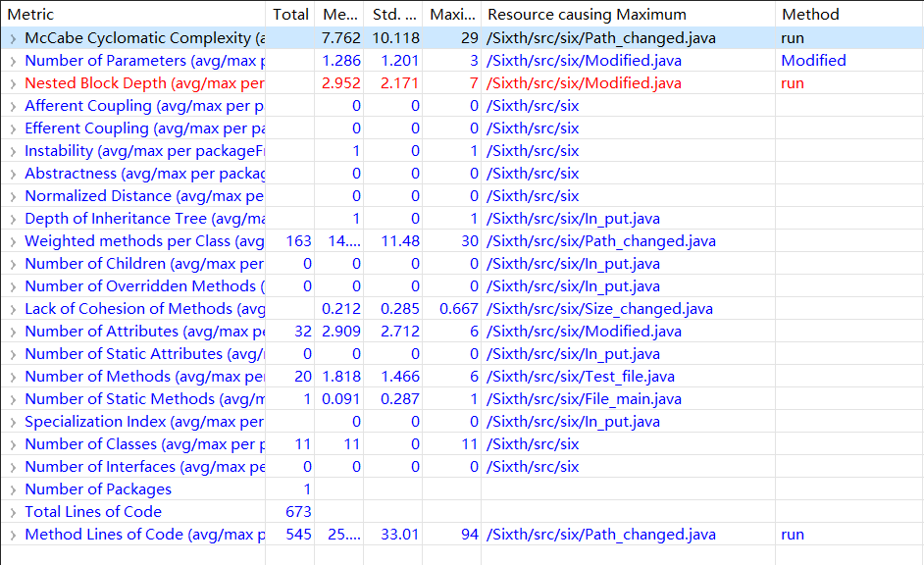Click /Sixth/src/six/Path_changed.java in McCabe row

601,38
